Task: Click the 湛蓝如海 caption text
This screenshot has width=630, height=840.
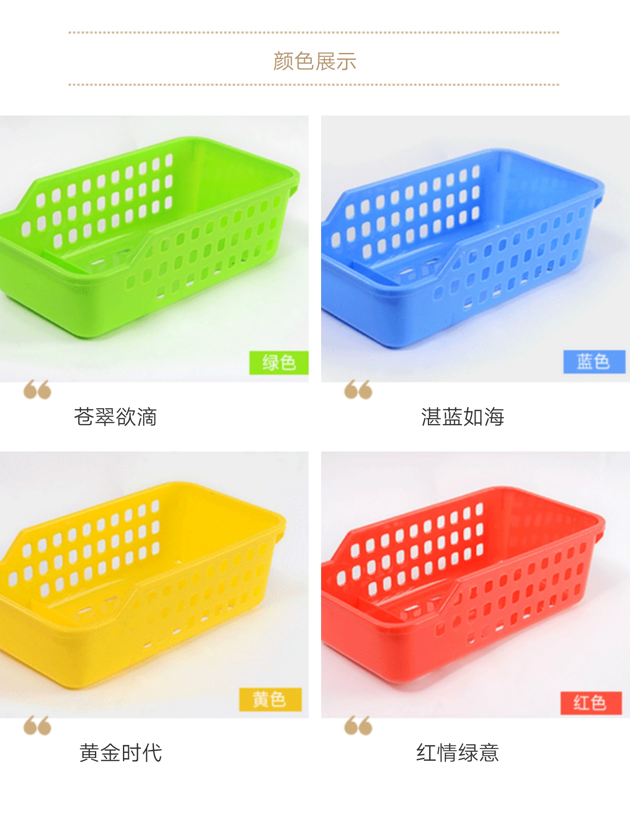Action: (462, 416)
